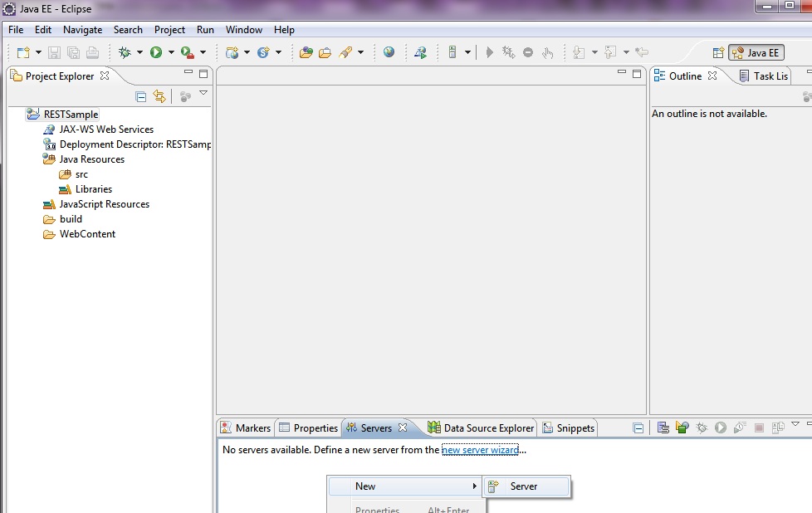Click the green Run toolbar icon

coord(156,52)
